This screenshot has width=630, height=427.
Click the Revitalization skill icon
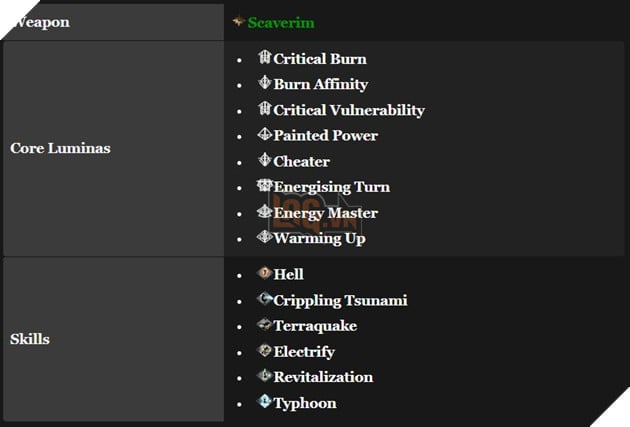tap(265, 376)
